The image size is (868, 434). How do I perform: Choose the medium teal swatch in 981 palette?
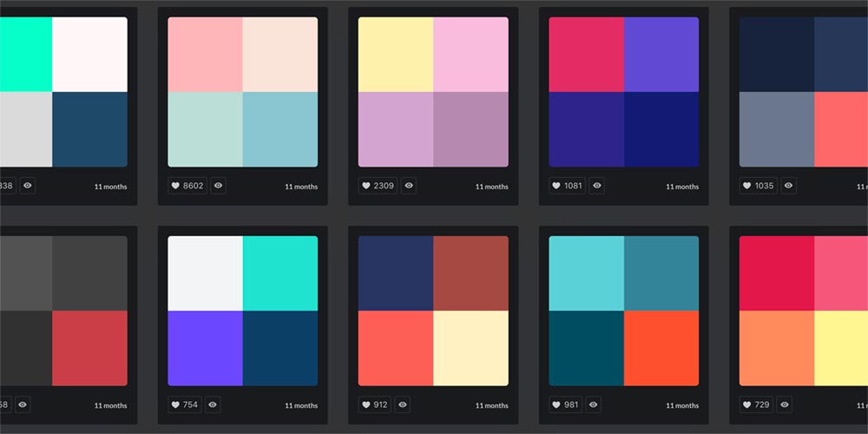661,273
